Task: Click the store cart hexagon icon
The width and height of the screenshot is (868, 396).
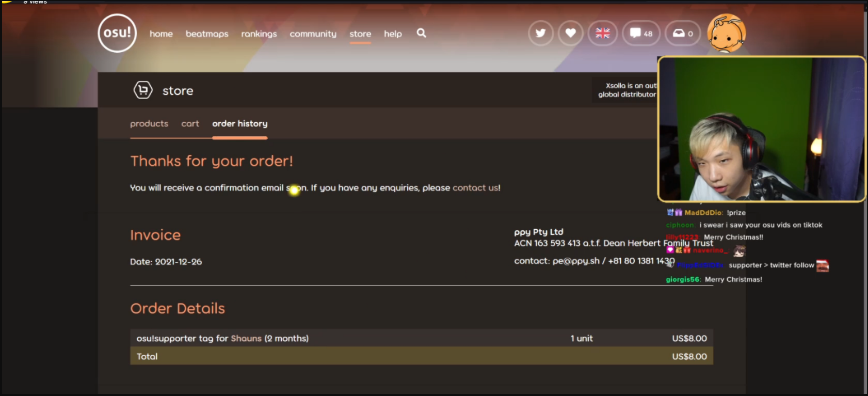Action: pos(143,90)
